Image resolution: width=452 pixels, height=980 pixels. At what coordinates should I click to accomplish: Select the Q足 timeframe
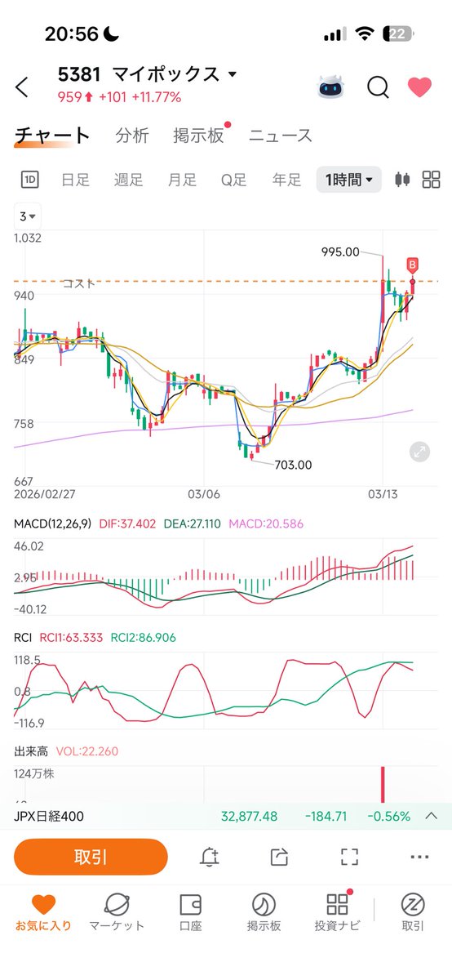click(x=234, y=180)
